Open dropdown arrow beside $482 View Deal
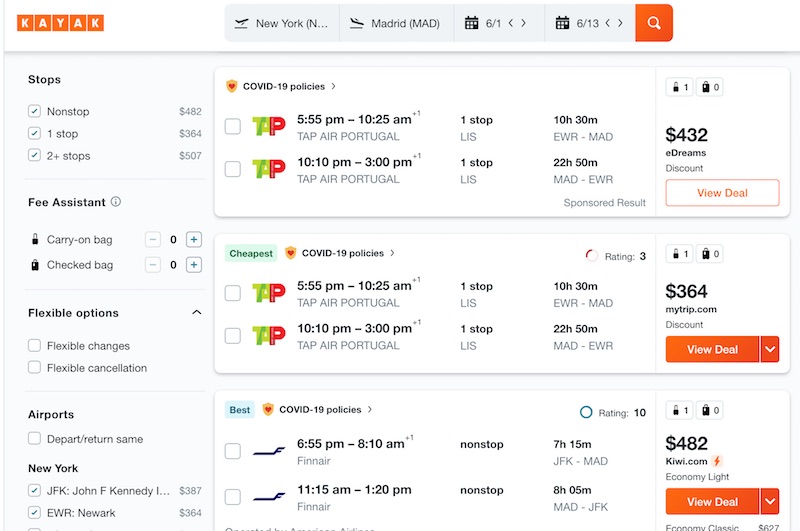Screen dimensions: 800x531 [769, 502]
